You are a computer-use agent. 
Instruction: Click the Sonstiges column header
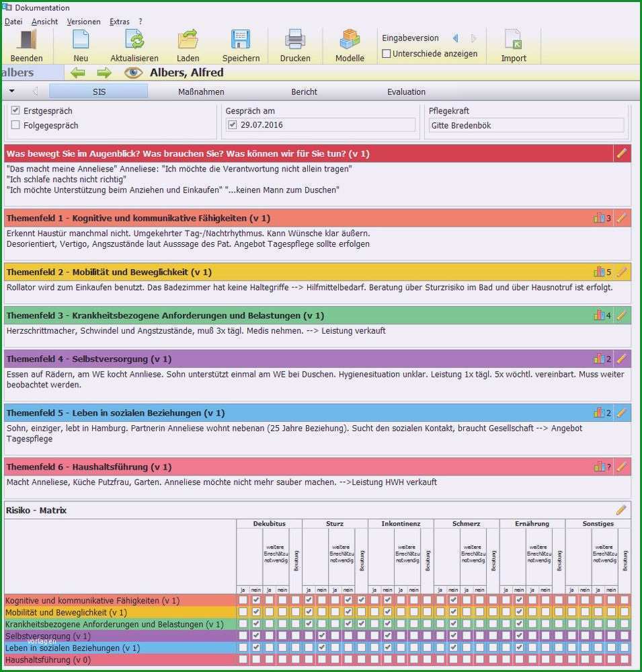598,523
